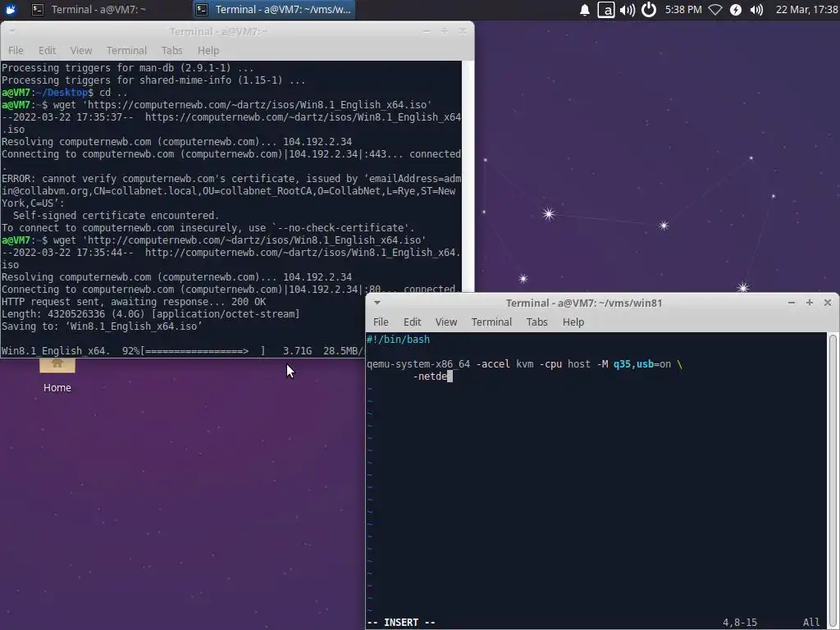Open the Home desktop folder icon

click(x=57, y=366)
